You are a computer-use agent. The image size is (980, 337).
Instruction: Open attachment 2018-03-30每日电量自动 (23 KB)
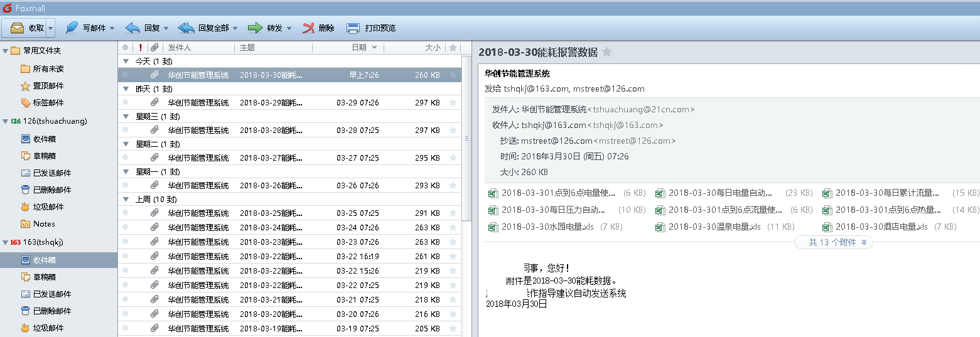[734, 193]
